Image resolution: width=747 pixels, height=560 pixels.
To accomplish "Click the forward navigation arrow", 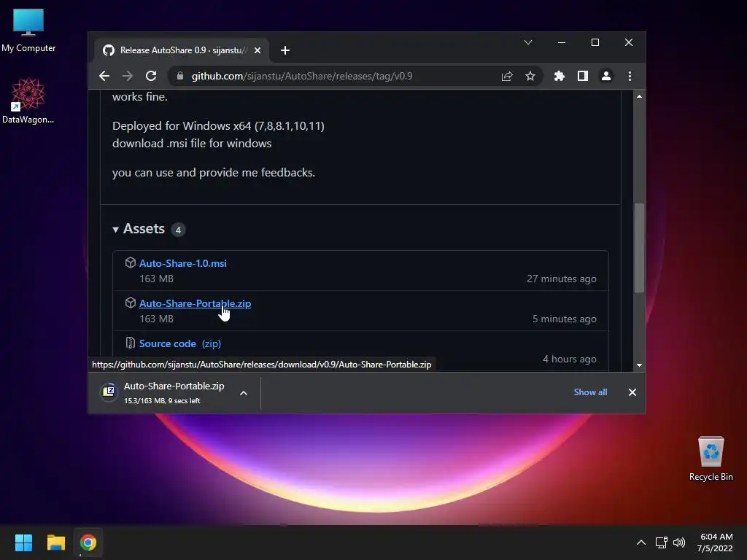I will (127, 76).
